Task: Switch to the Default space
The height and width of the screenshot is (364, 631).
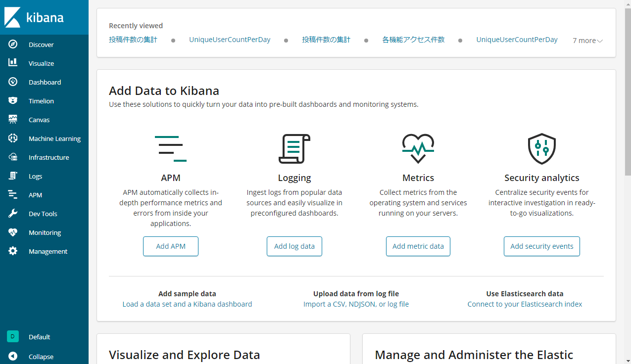Action: pos(12,336)
